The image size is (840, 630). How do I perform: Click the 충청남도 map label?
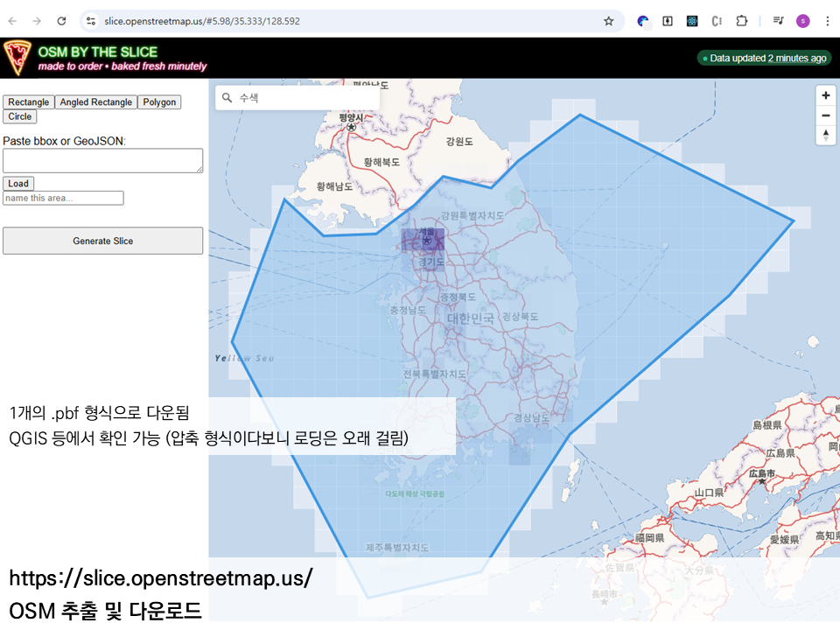(408, 310)
